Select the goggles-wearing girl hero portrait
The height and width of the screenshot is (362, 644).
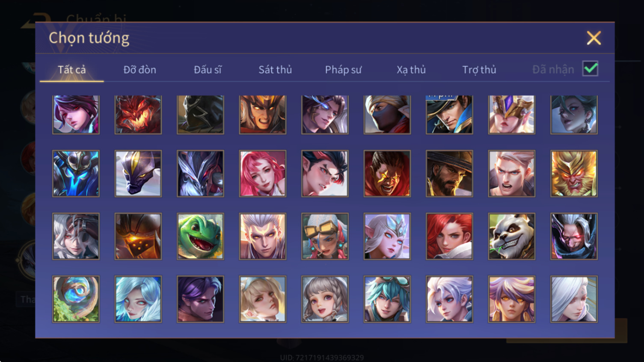[325, 236]
